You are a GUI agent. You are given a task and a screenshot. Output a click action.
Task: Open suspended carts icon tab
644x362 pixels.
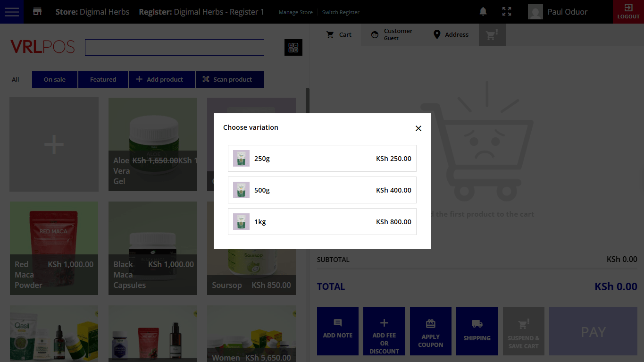(492, 35)
